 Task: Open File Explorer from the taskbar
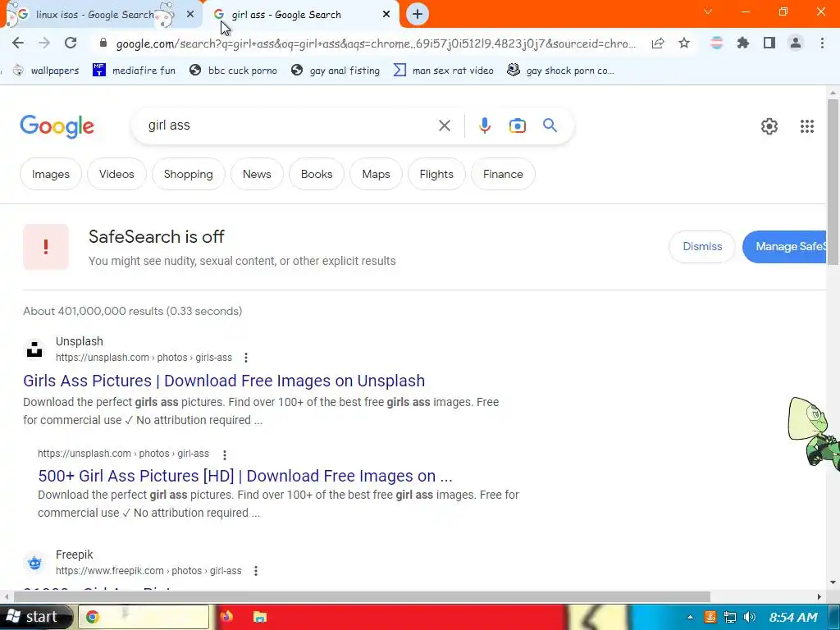[x=260, y=617]
